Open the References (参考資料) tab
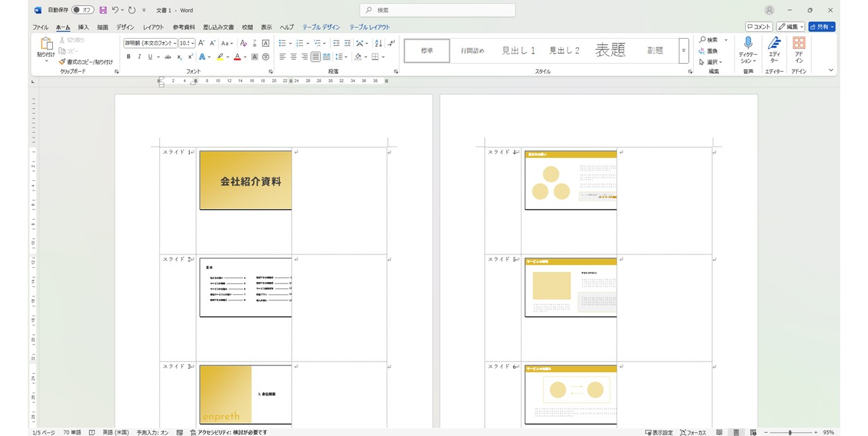 coord(184,27)
